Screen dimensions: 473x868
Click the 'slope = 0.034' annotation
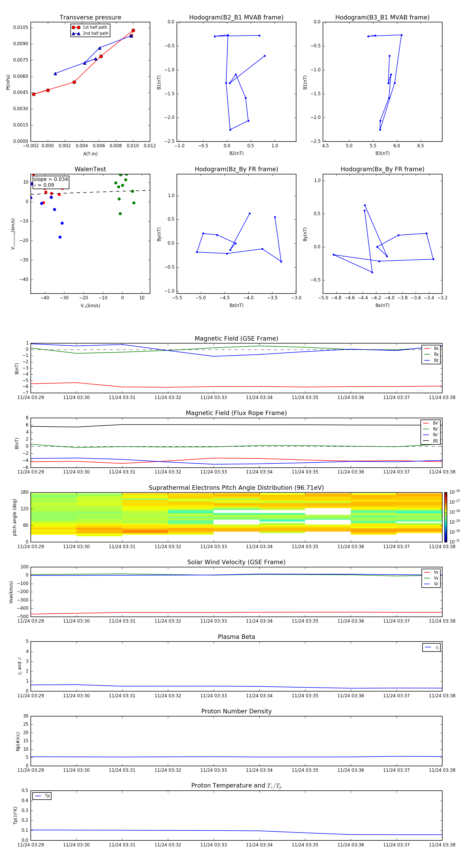[x=51, y=179]
